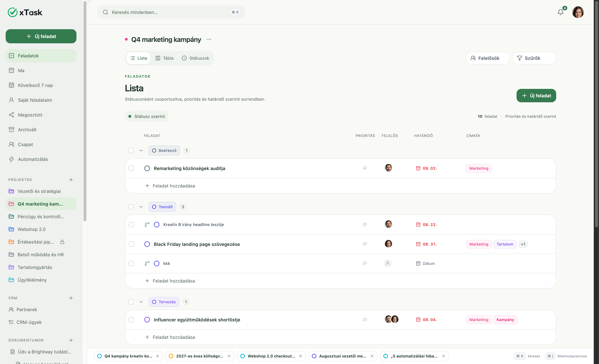
Task: Click the Keresés mindenben search field
Action: pos(171,12)
